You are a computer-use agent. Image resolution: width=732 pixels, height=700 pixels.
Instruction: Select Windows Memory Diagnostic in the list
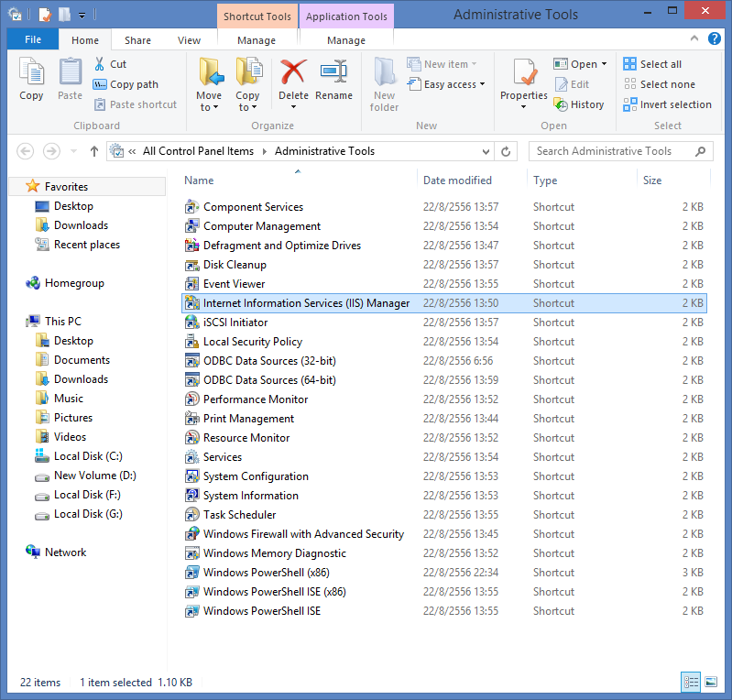[444, 553]
